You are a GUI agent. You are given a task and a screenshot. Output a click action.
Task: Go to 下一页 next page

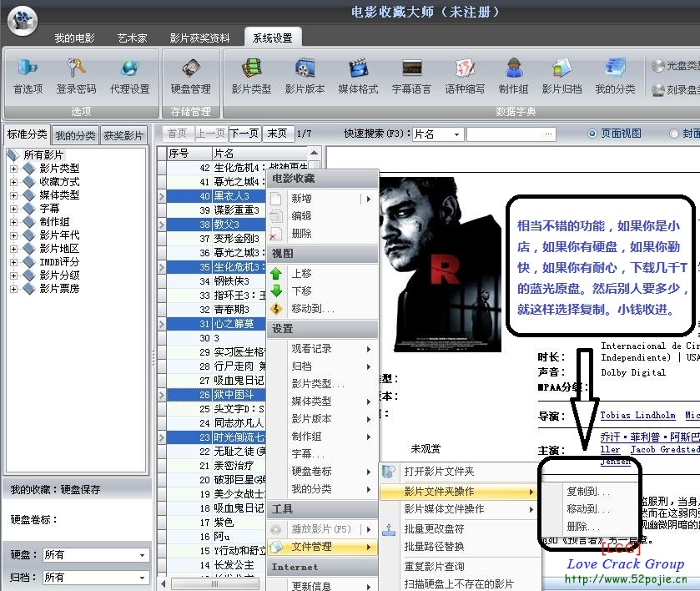244,134
